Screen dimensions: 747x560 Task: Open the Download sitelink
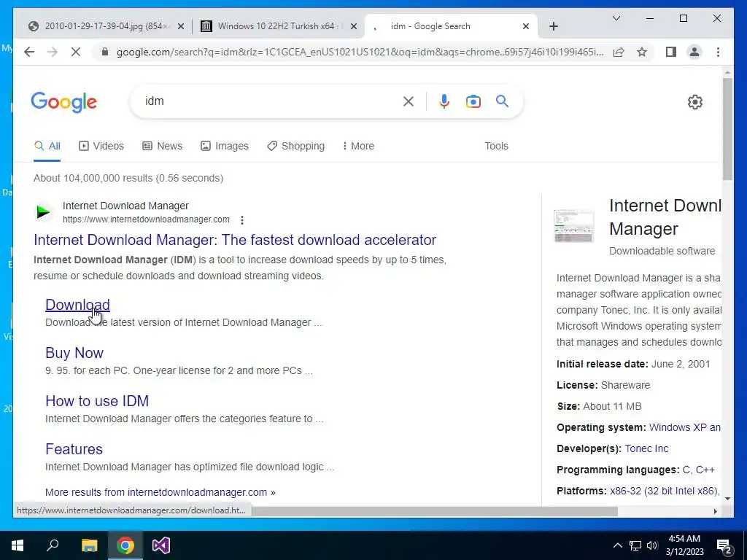coord(77,305)
